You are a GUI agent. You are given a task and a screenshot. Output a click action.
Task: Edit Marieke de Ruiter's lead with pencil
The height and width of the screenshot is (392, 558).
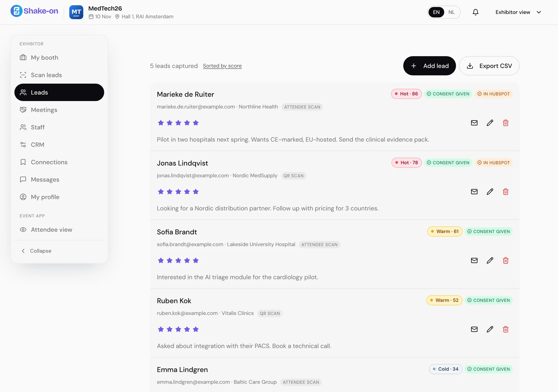pyautogui.click(x=490, y=123)
